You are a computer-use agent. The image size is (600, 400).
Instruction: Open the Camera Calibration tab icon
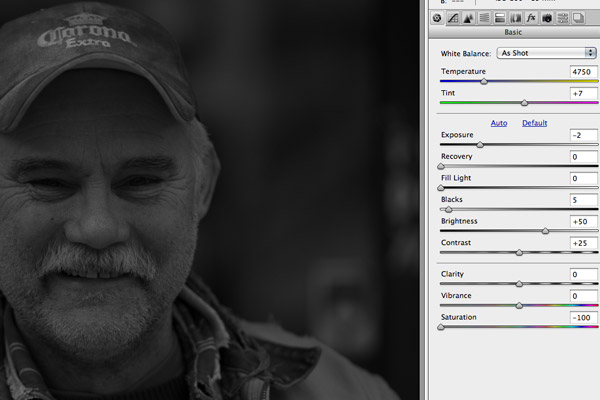click(x=547, y=18)
